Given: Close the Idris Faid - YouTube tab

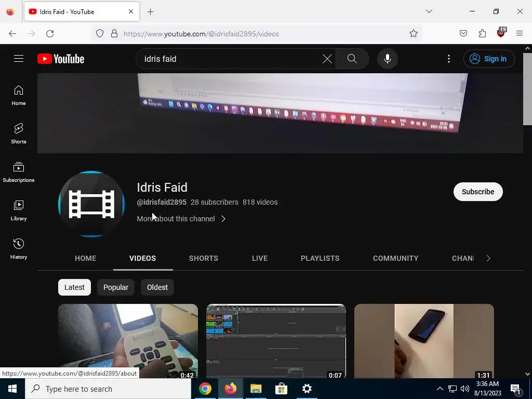Looking at the screenshot, I should (131, 11).
